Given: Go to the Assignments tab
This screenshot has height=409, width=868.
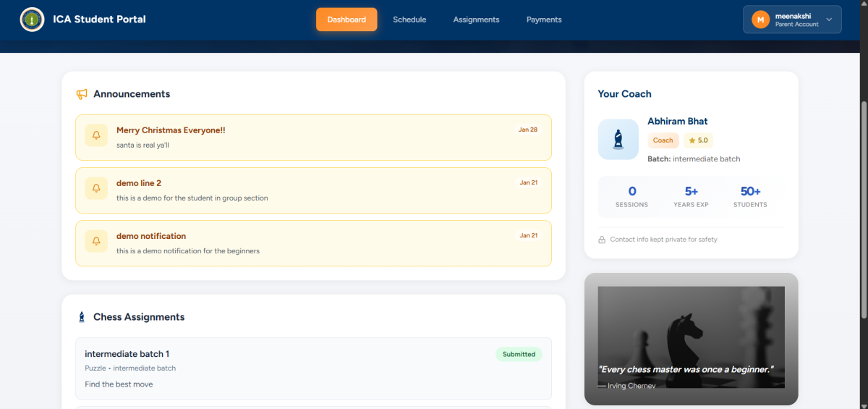Looking at the screenshot, I should (476, 20).
